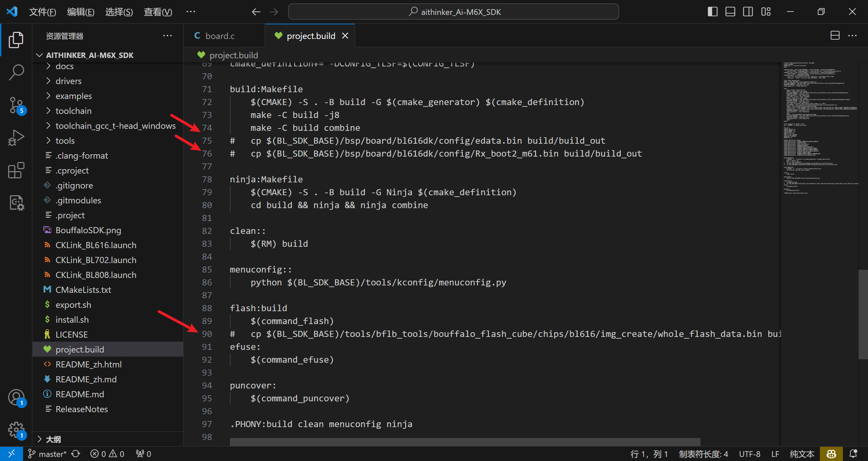The height and width of the screenshot is (461, 868).
Task: Change end of line sequence LF
Action: click(775, 454)
